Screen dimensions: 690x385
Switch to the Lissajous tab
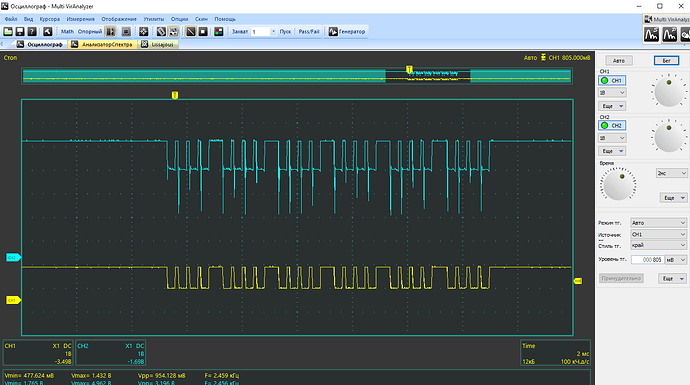158,44
